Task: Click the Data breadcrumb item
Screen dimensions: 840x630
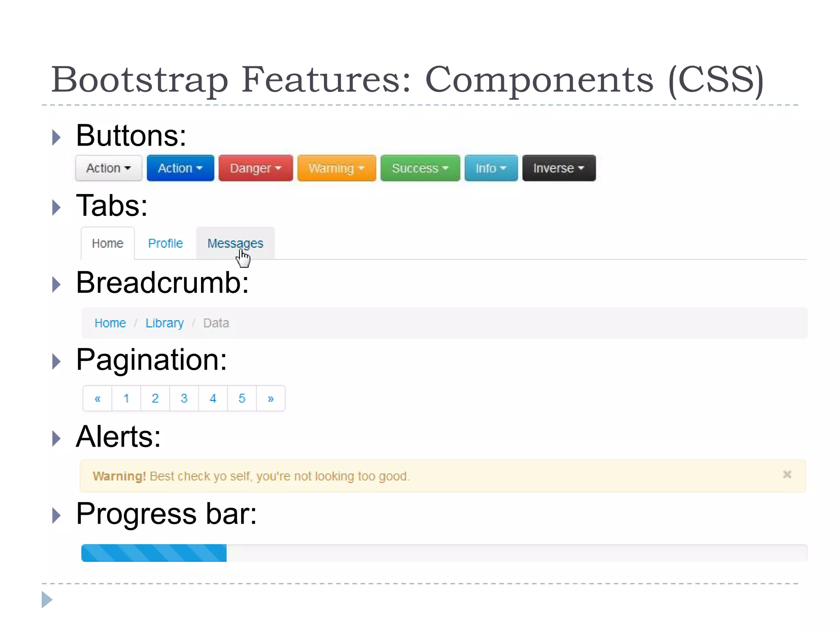Action: [x=216, y=323]
